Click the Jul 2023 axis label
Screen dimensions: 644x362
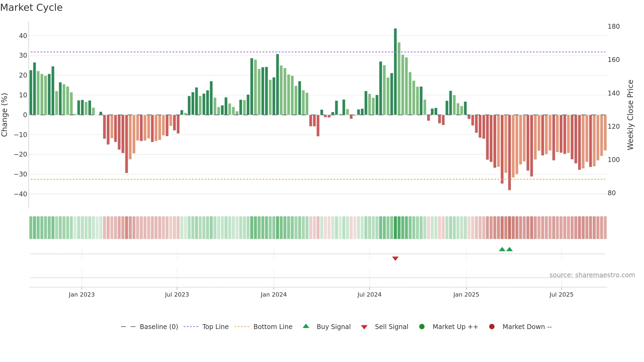point(177,294)
